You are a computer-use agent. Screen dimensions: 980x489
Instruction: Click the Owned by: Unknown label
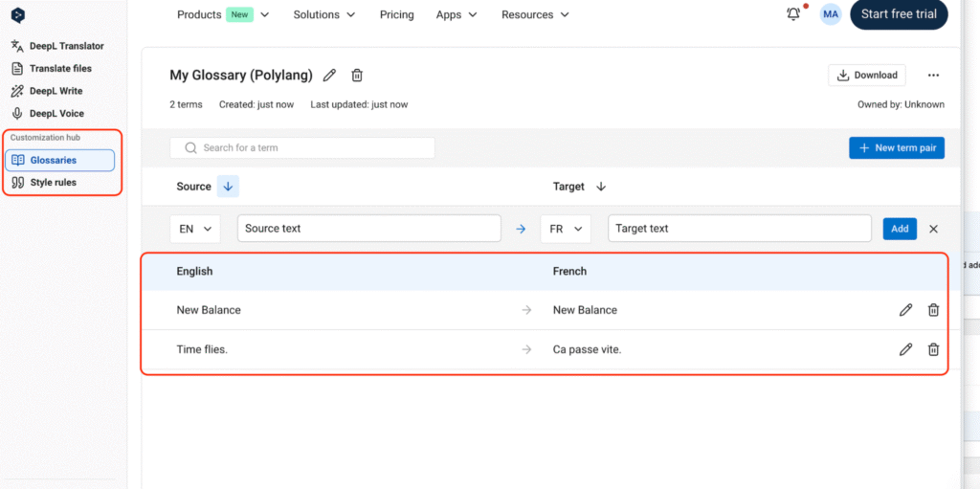[901, 104]
